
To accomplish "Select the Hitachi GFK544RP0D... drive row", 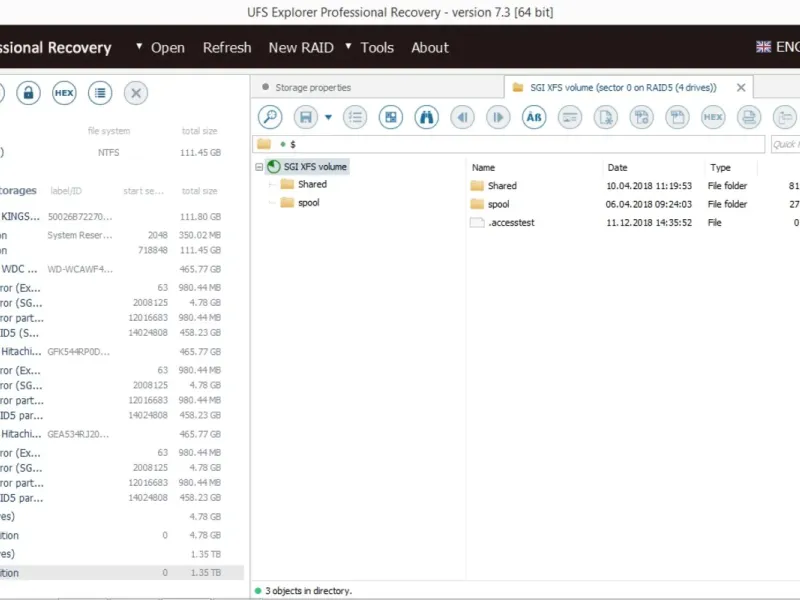I will tap(121, 352).
